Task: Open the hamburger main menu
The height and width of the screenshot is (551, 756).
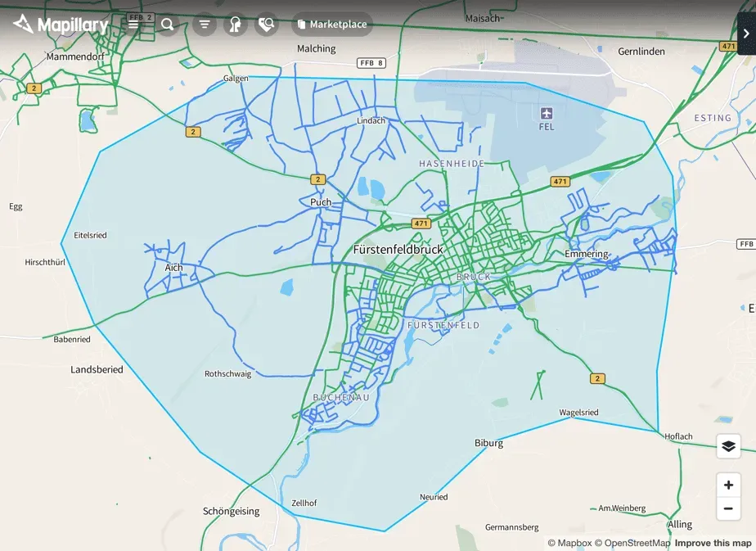Action: [x=133, y=24]
